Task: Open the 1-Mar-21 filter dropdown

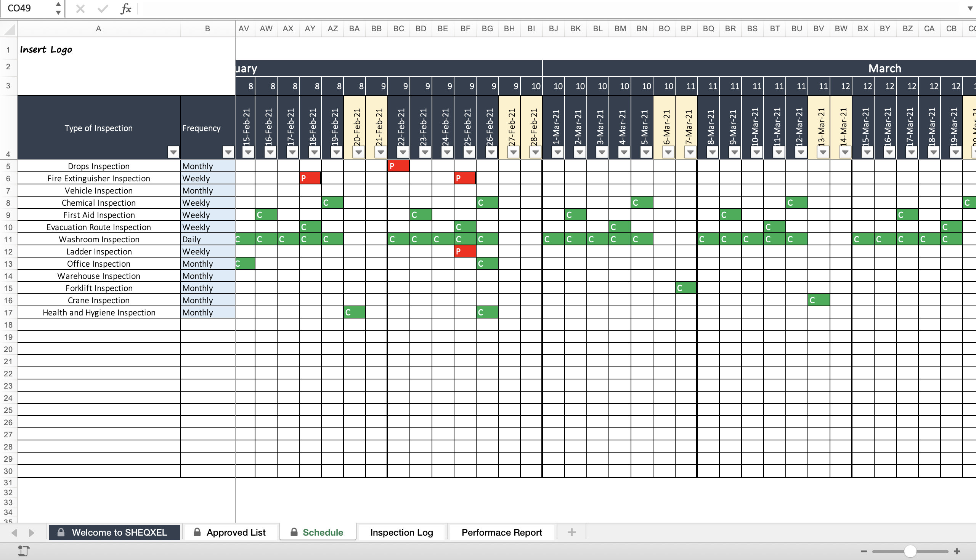Action: tap(557, 152)
